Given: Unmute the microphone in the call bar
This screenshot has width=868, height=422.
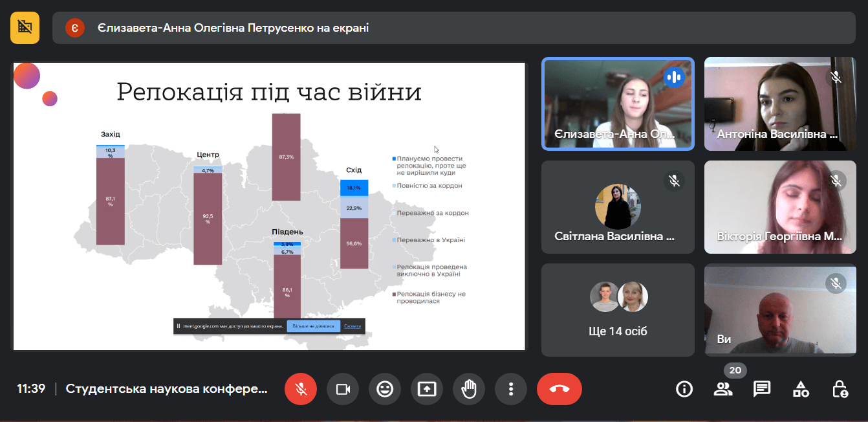Looking at the screenshot, I should [301, 389].
